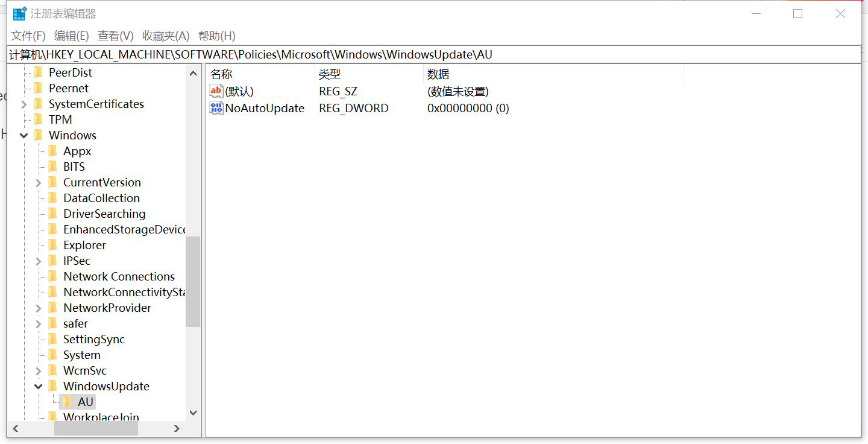Collapse the Windows tree node
Screen dimensions: 868x444
click(x=24, y=135)
